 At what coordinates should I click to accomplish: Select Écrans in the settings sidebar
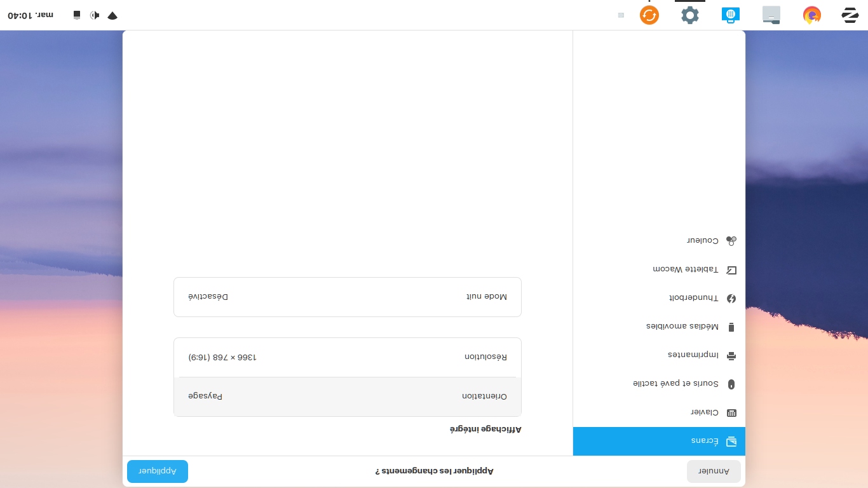click(x=659, y=441)
